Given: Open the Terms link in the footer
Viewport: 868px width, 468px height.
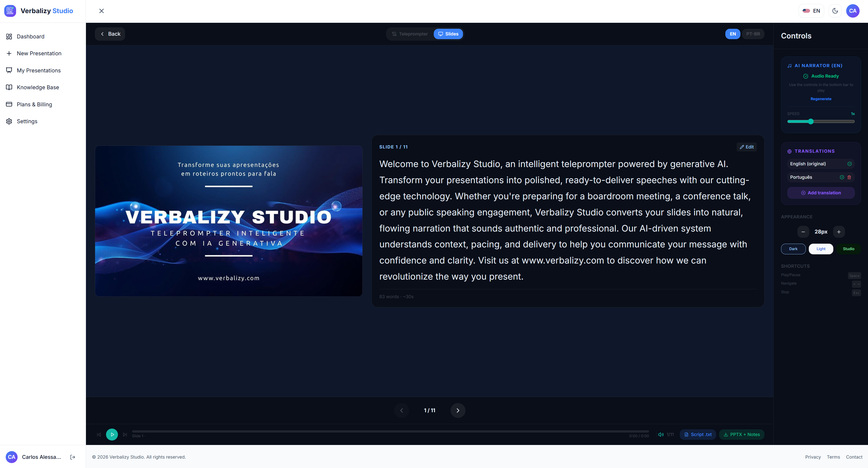Looking at the screenshot, I should pos(833,457).
